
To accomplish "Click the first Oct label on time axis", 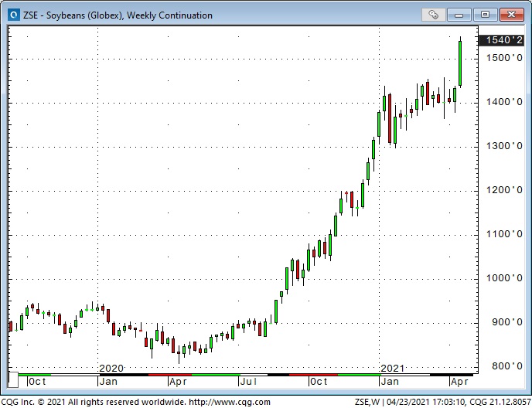I will point(37,382).
